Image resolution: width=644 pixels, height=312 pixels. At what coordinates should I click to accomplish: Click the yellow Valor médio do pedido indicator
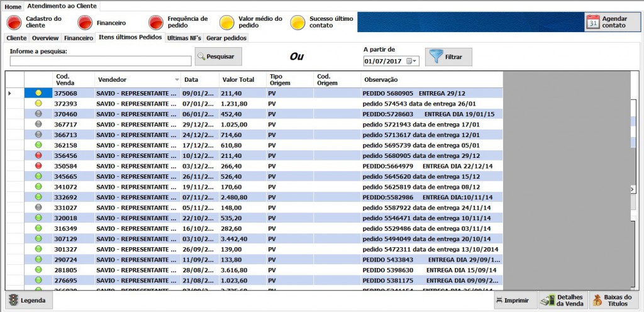227,23
